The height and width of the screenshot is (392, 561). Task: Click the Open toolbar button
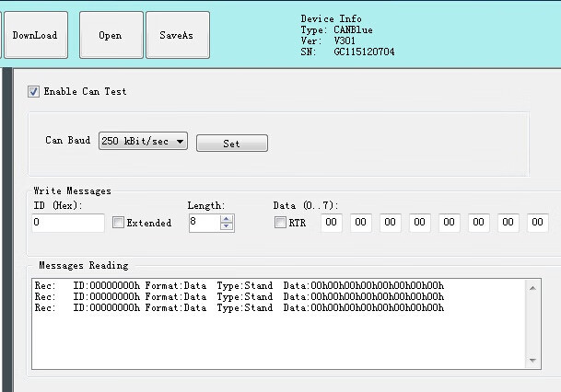(x=111, y=35)
